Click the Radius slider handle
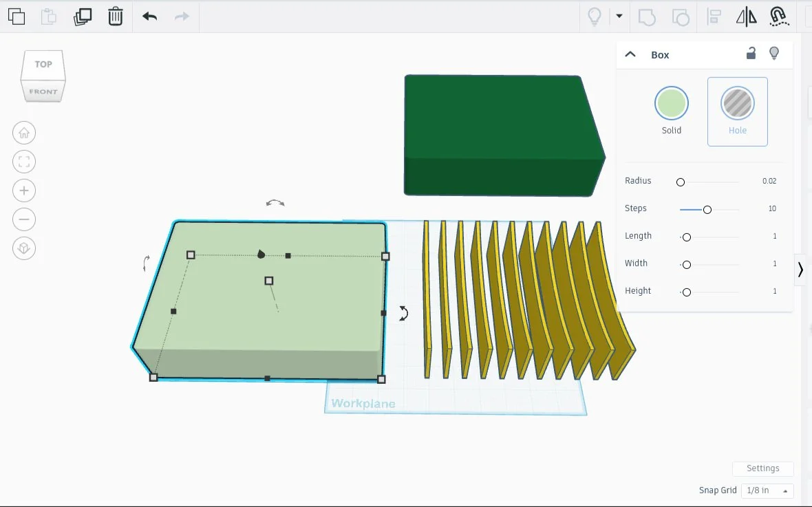The image size is (812, 507). [x=681, y=182]
